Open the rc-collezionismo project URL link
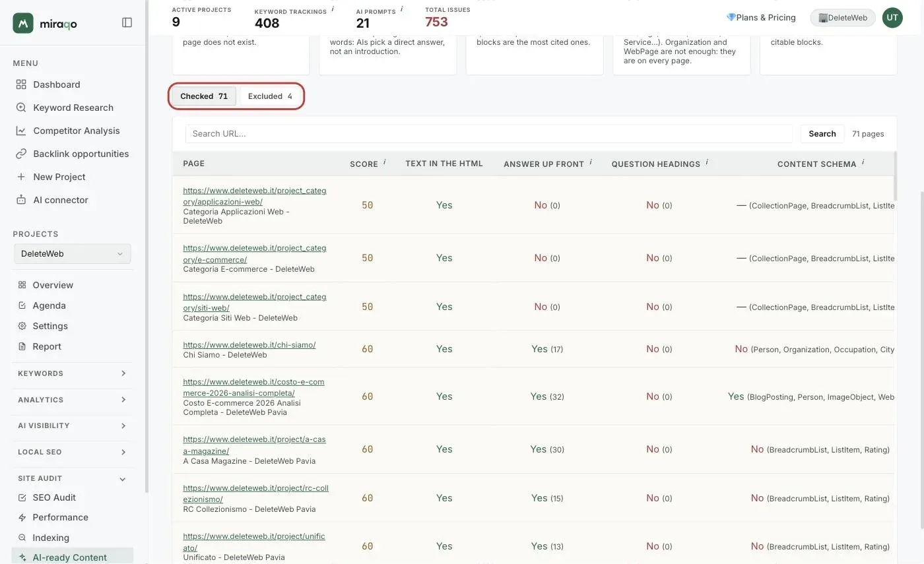Viewport: 924px width, 564px height. coord(255,493)
